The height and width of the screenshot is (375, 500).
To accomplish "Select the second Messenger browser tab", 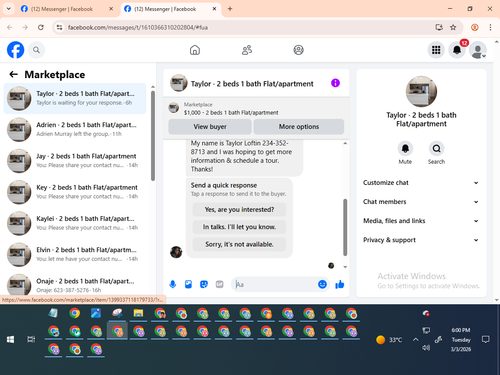I will pyautogui.click(x=170, y=9).
